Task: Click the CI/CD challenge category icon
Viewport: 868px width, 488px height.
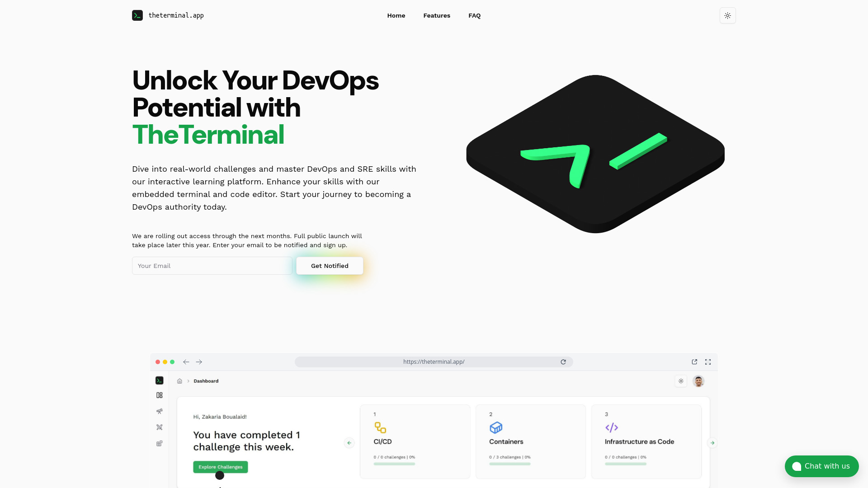Action: 380,427
